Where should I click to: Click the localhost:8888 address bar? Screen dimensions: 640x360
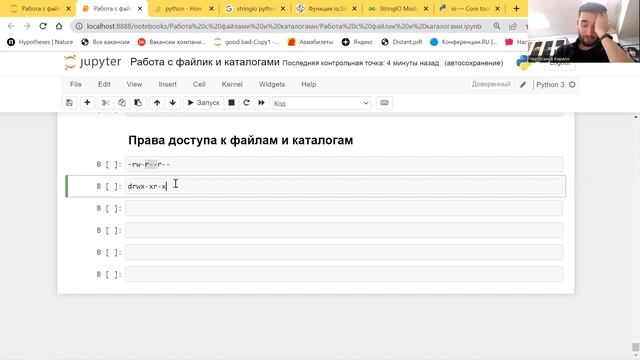284,26
